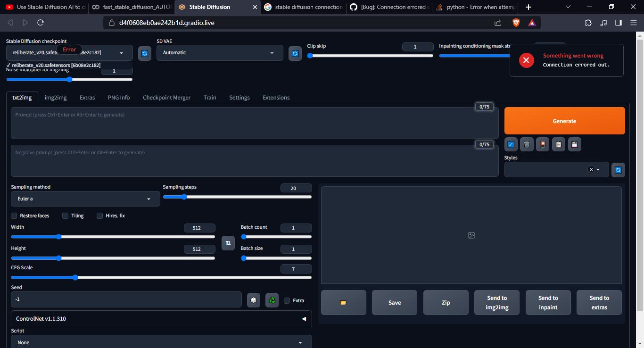
Task: Enable the Restore faces checkbox
Action: tap(14, 215)
